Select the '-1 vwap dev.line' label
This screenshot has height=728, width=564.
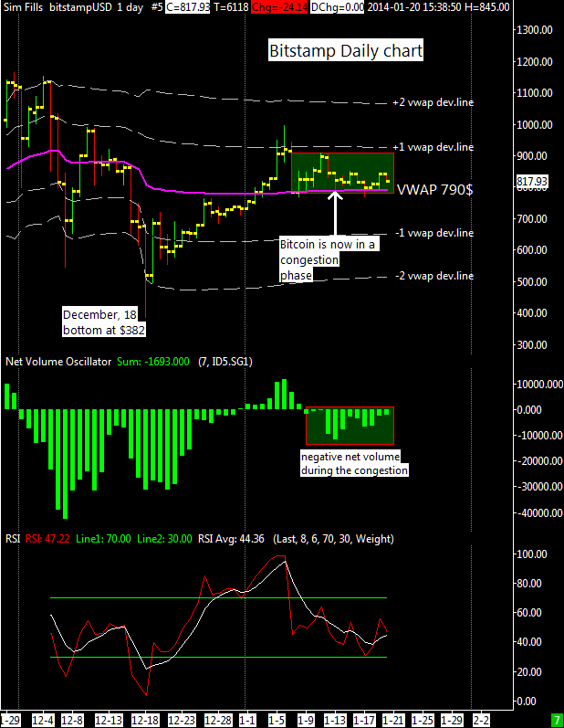point(433,233)
